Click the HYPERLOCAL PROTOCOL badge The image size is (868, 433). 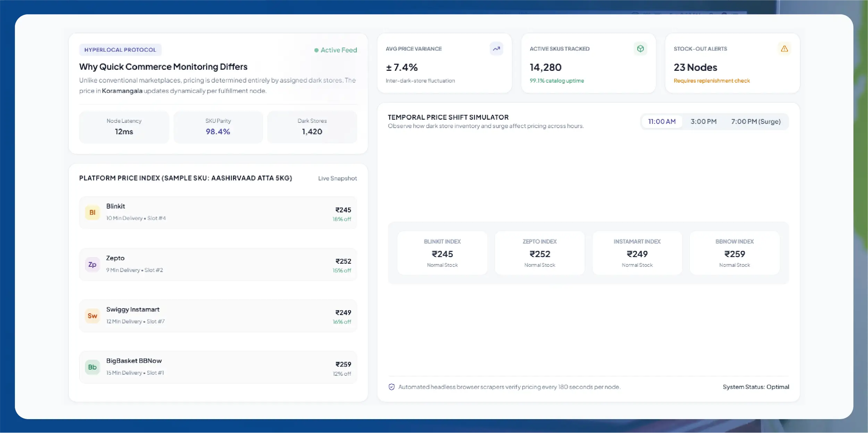tap(120, 50)
